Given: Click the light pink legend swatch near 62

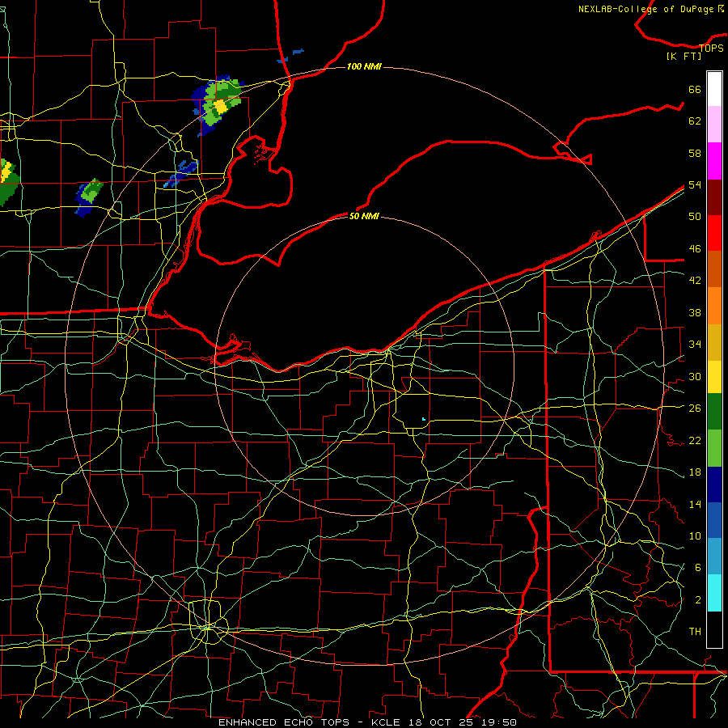Looking at the screenshot, I should pyautogui.click(x=714, y=124).
